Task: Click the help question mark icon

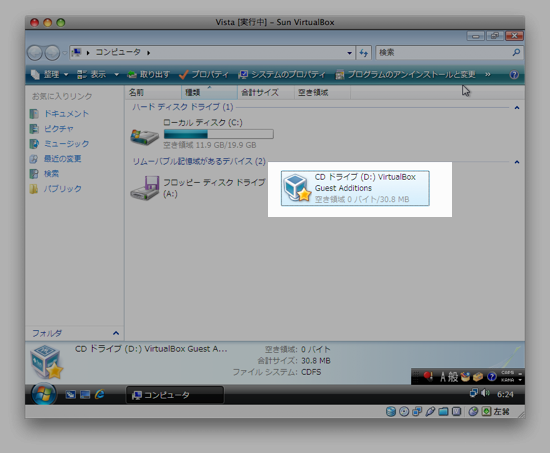Action: 514,74
